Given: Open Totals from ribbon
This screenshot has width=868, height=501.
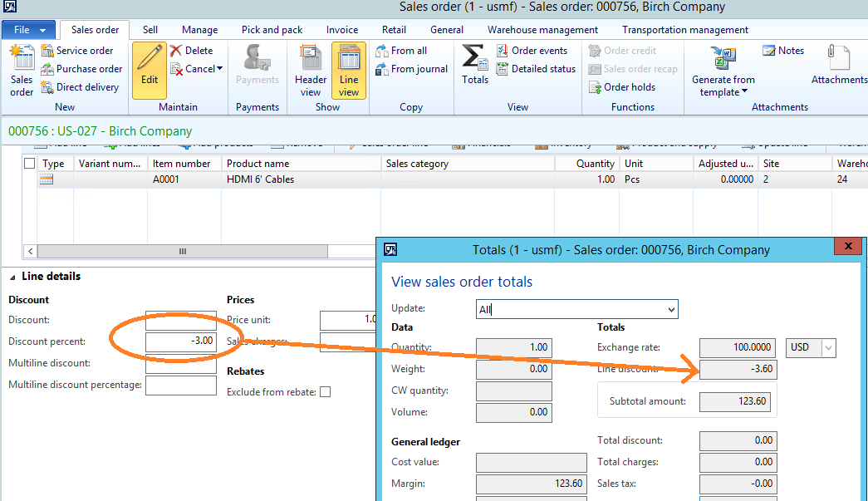Looking at the screenshot, I should [x=475, y=65].
